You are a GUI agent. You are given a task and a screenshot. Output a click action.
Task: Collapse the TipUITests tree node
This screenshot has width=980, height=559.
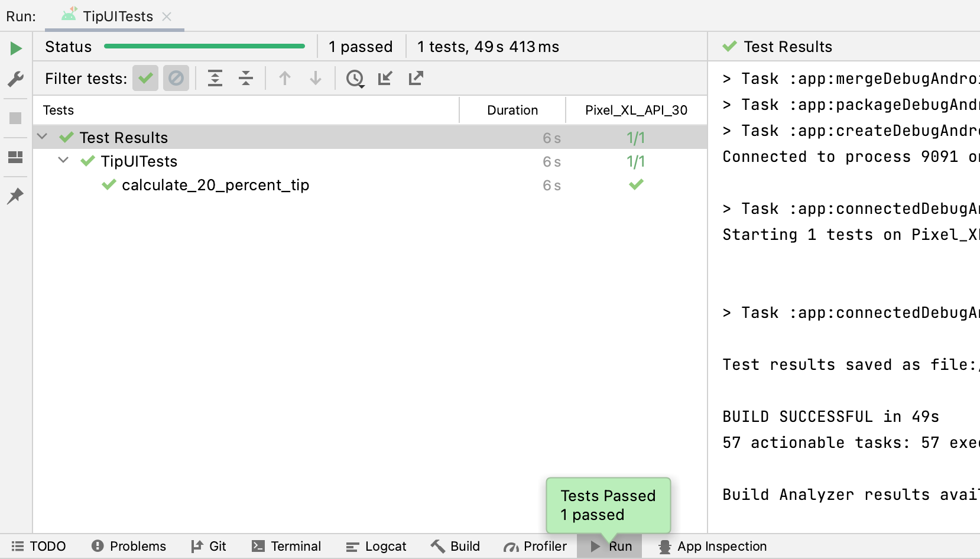[x=63, y=161]
